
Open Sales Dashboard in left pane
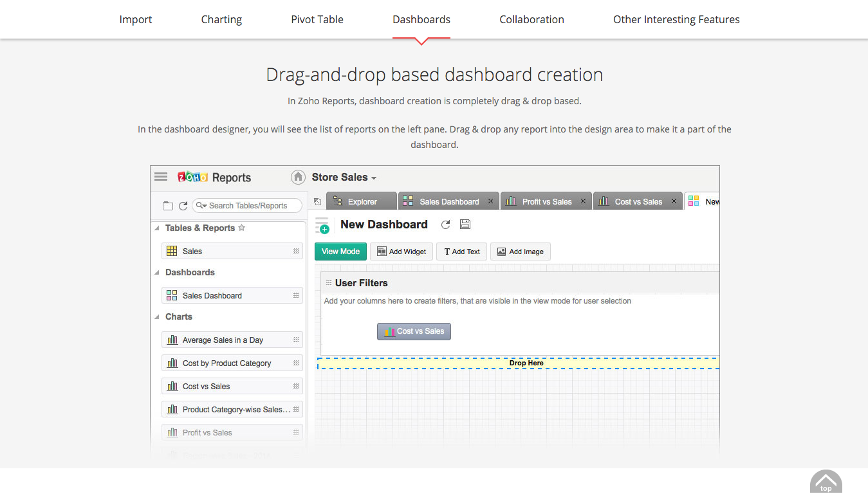[232, 296]
